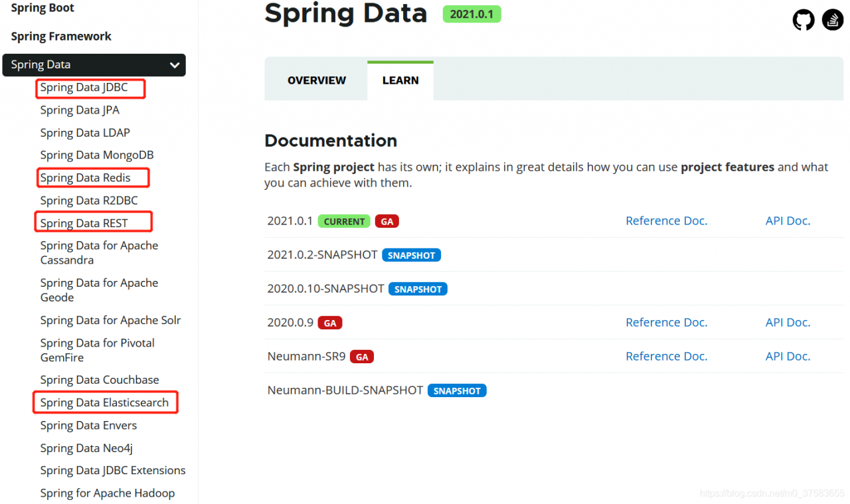This screenshot has height=504, width=850.
Task: Open Spring Data Neo4j
Action: 86,448
